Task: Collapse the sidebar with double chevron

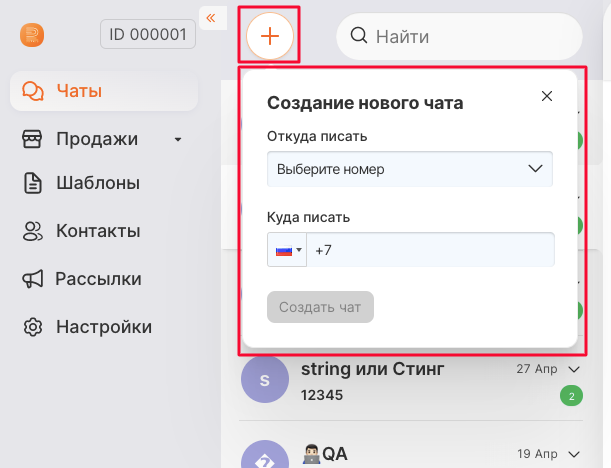Action: 211,17
